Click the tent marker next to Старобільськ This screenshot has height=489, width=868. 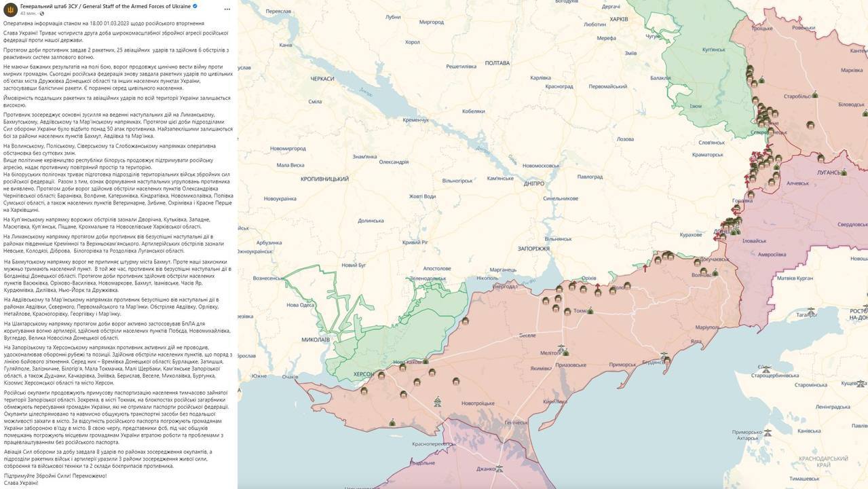[815, 95]
